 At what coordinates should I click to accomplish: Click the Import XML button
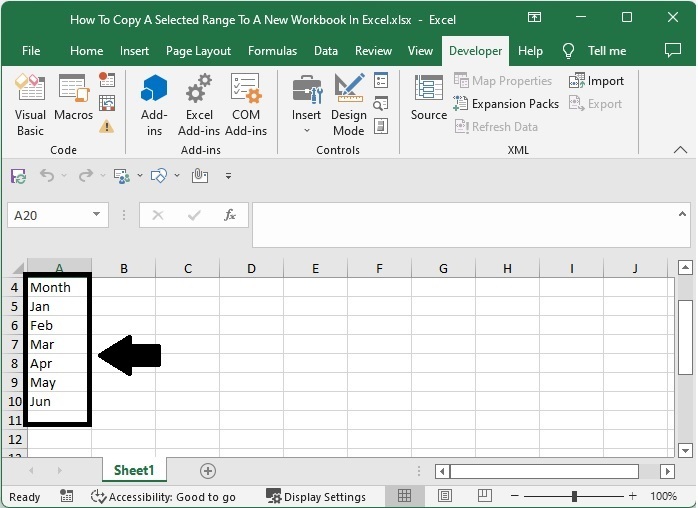click(596, 81)
